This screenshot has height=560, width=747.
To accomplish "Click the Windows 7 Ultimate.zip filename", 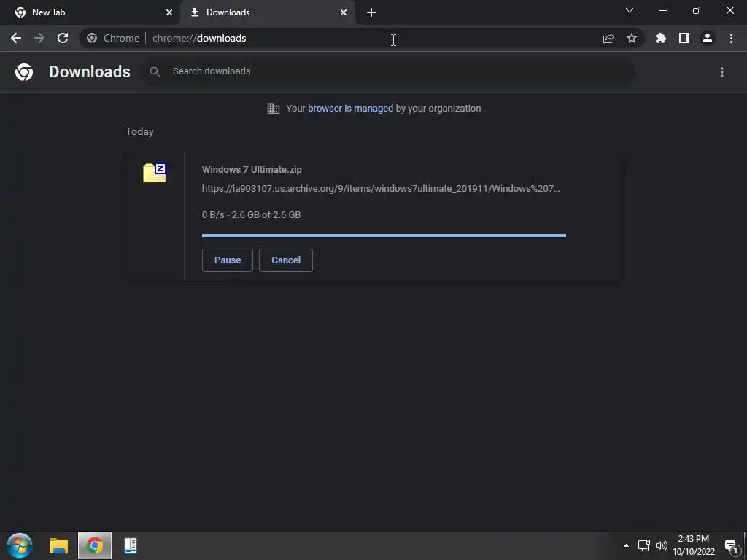I will [x=252, y=169].
